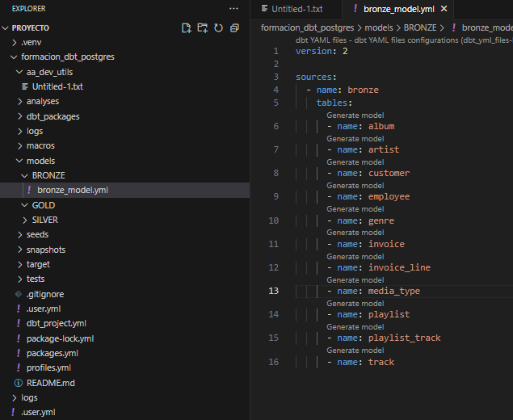Click line number 13 in the gutter
The image size is (513, 420).
pos(273,291)
